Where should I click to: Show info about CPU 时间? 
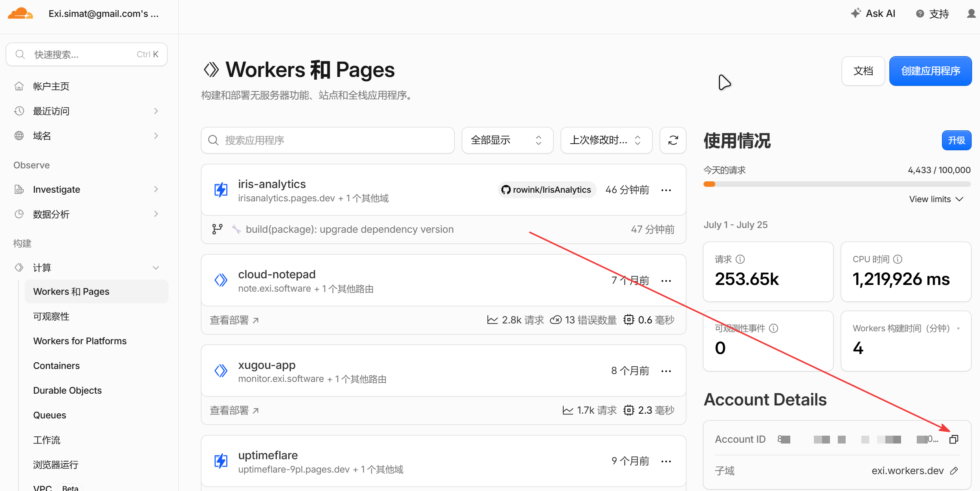click(x=898, y=259)
